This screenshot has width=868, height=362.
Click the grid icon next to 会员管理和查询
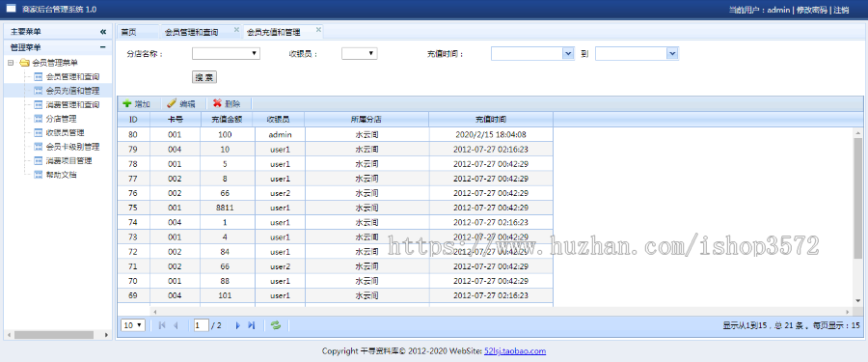[39, 76]
